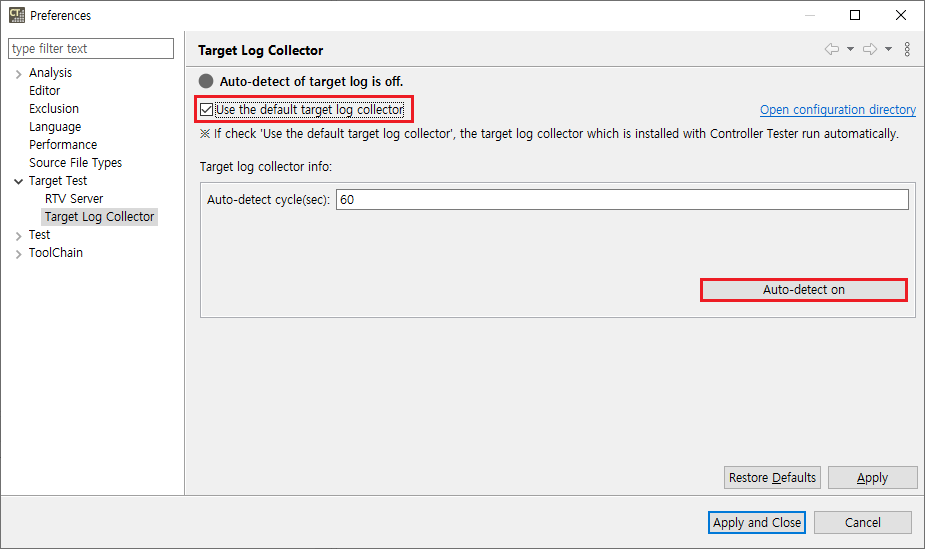Focus the Auto-detect cycle input field

621,200
